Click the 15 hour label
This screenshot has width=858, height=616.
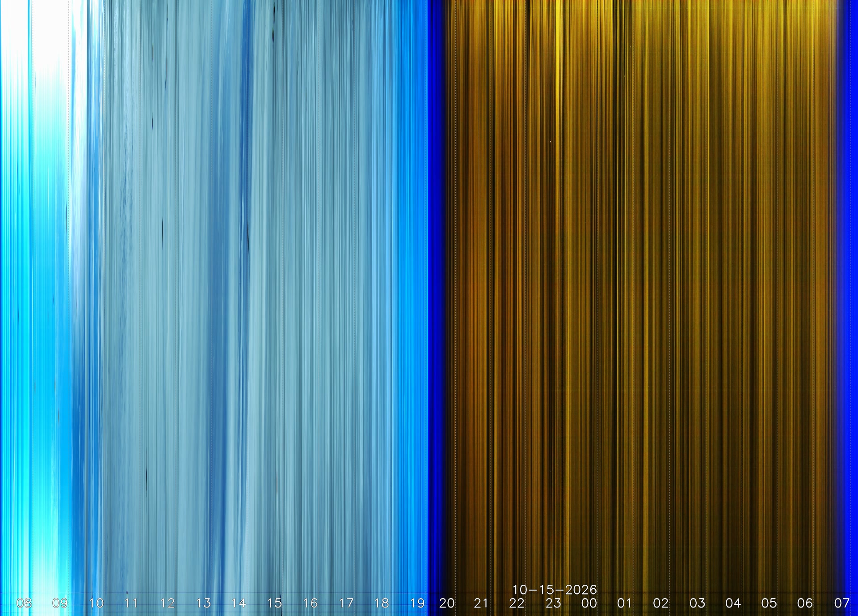(x=274, y=603)
